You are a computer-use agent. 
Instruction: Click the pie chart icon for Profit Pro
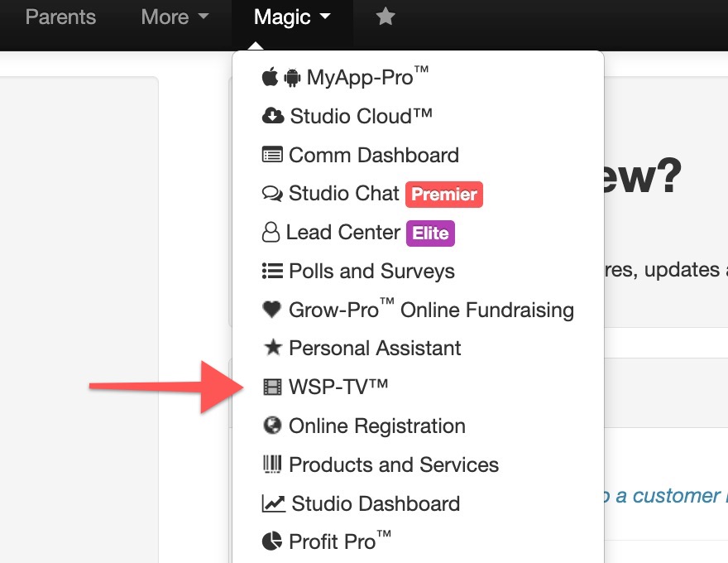[272, 541]
